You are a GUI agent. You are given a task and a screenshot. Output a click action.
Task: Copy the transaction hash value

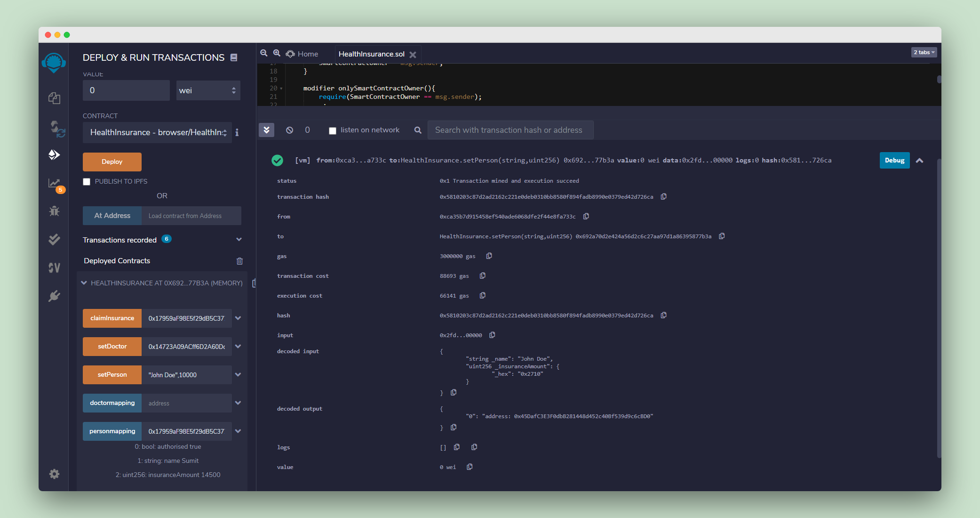point(663,197)
